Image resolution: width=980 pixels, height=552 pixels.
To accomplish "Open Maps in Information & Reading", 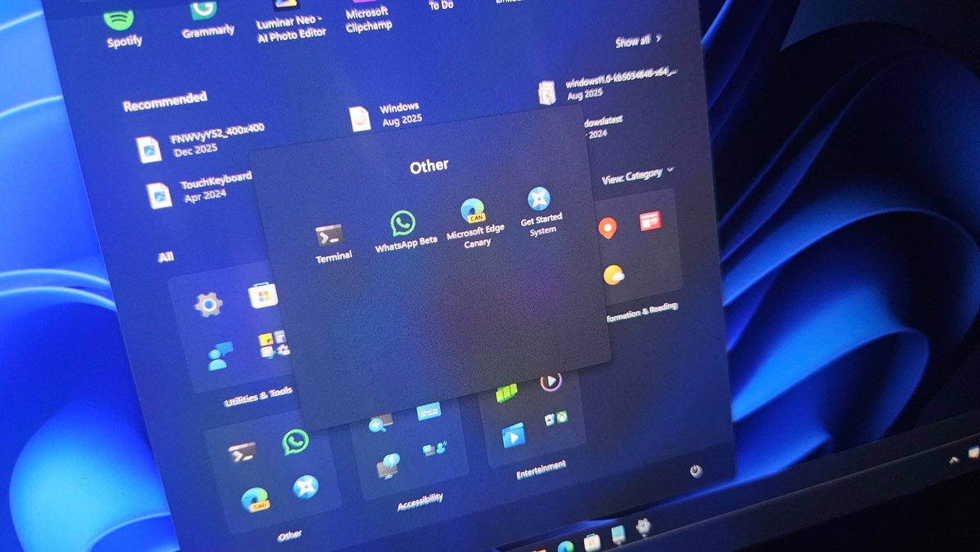I will tap(607, 229).
